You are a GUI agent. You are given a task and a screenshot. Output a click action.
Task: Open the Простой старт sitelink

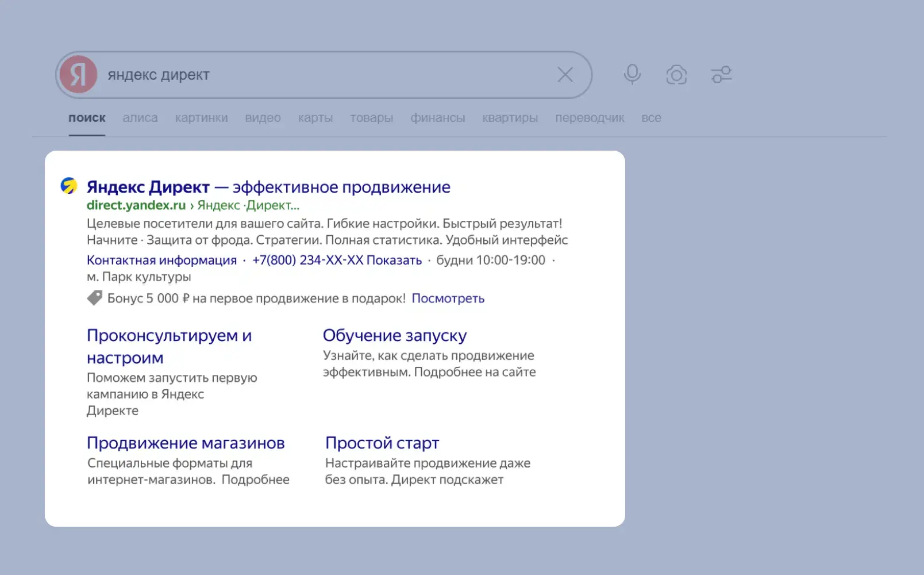[382, 443]
